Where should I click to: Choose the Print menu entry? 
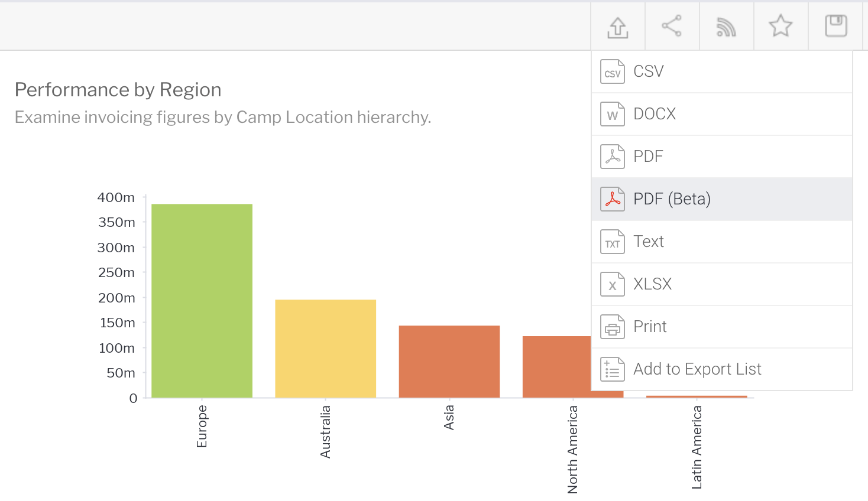pyautogui.click(x=650, y=327)
